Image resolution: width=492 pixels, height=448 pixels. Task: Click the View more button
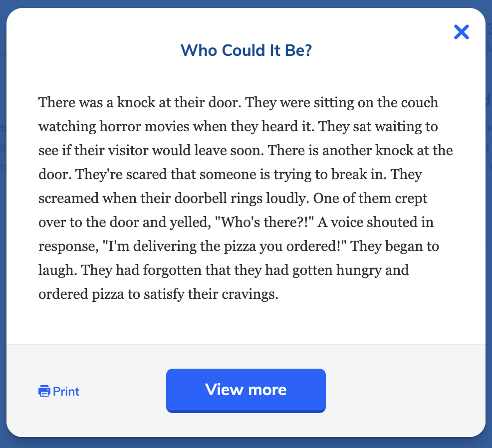(246, 390)
